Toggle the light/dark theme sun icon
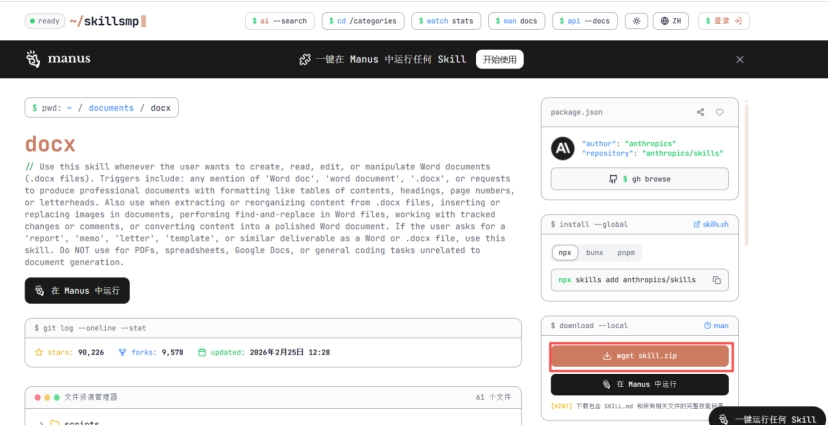 tap(636, 21)
